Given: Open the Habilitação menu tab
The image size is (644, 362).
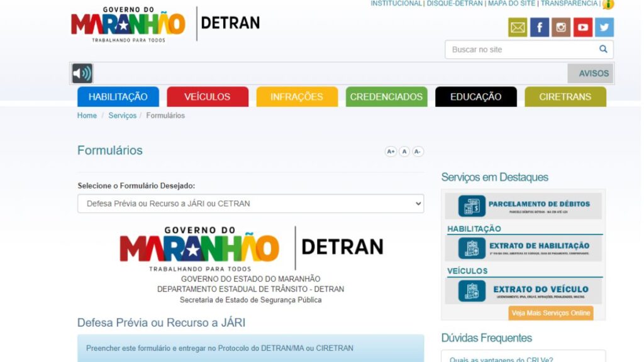Looking at the screenshot, I should click(x=118, y=97).
